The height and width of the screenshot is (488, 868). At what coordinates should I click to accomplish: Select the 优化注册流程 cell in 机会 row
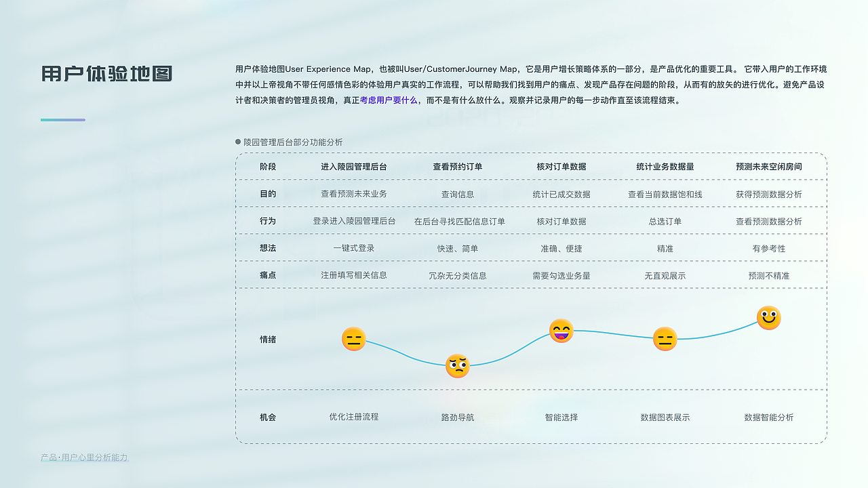pyautogui.click(x=355, y=418)
